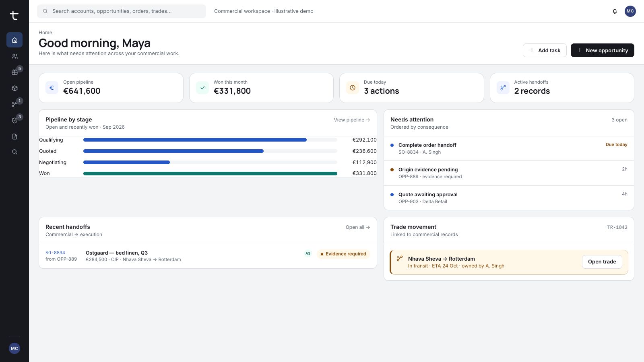
Task: Click the AS assignee avatar in handoff row
Action: coord(308,254)
